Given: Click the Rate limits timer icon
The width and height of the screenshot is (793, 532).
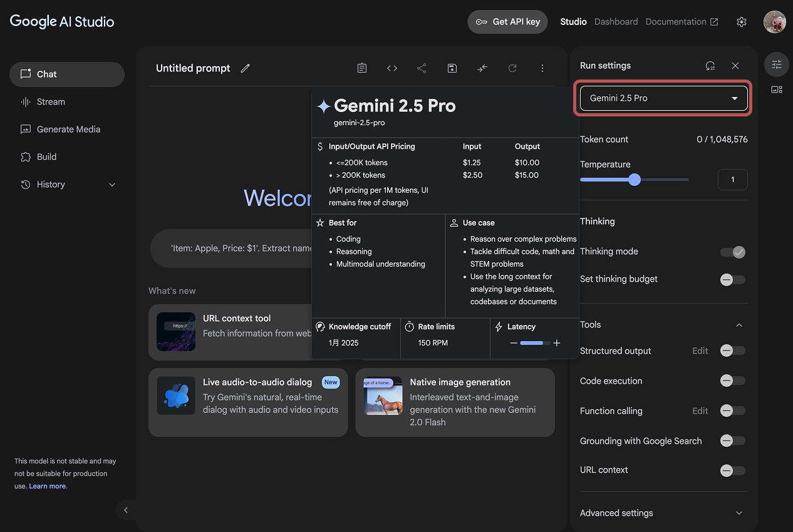Looking at the screenshot, I should tap(410, 327).
